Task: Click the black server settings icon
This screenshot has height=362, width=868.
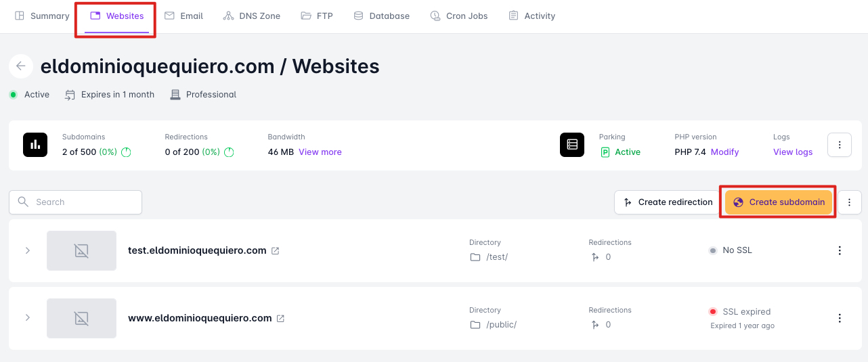Action: click(572, 145)
